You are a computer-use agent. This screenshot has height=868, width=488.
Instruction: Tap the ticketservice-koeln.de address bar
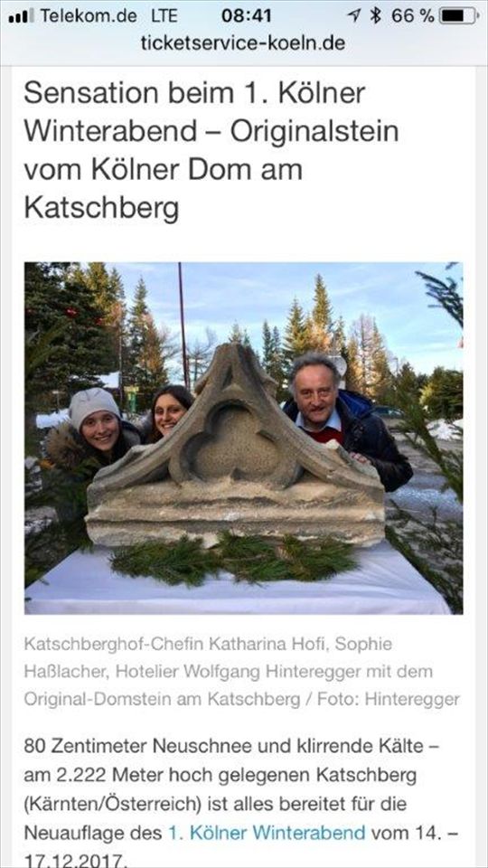click(x=243, y=42)
